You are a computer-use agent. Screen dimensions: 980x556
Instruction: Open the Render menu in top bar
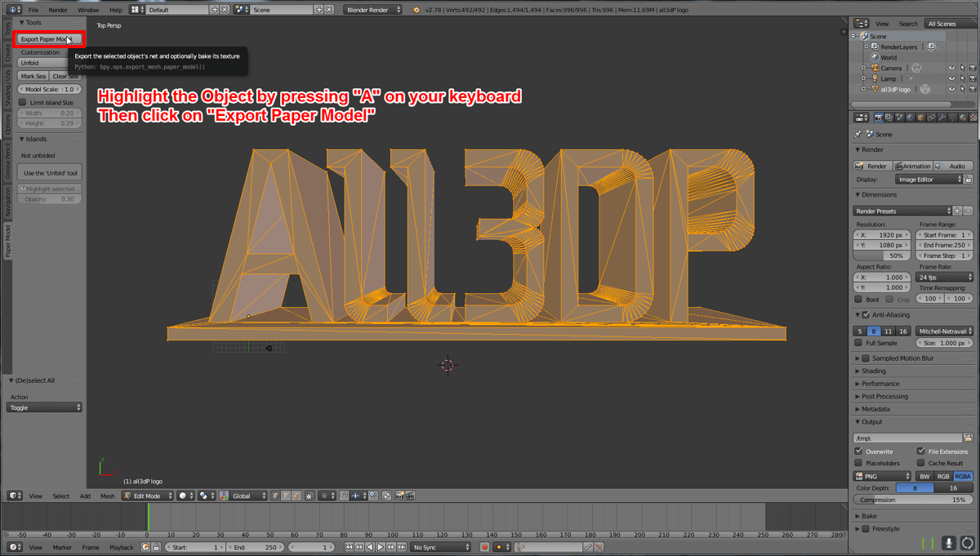tap(58, 10)
